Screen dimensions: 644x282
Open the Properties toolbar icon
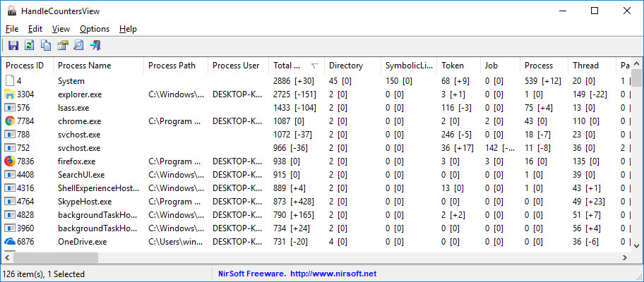click(x=62, y=46)
